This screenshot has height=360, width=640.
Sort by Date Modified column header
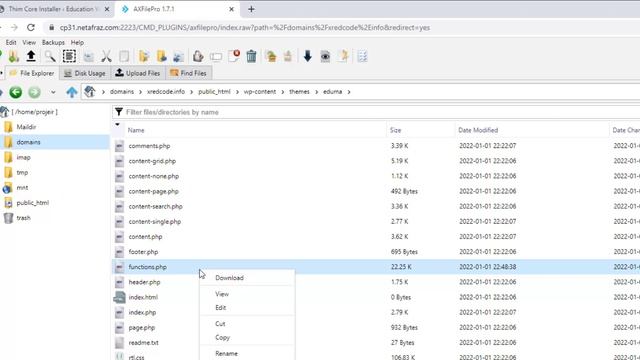coord(478,130)
